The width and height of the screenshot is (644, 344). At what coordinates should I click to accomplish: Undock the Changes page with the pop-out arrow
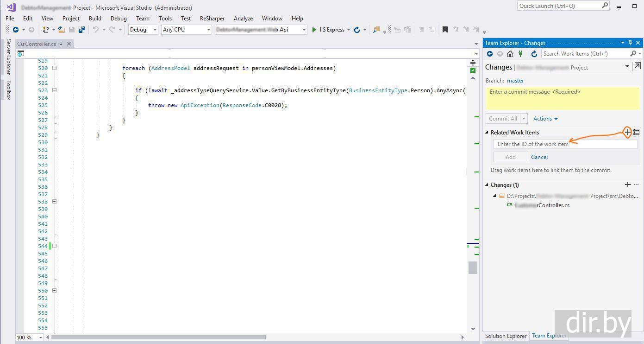point(638,66)
